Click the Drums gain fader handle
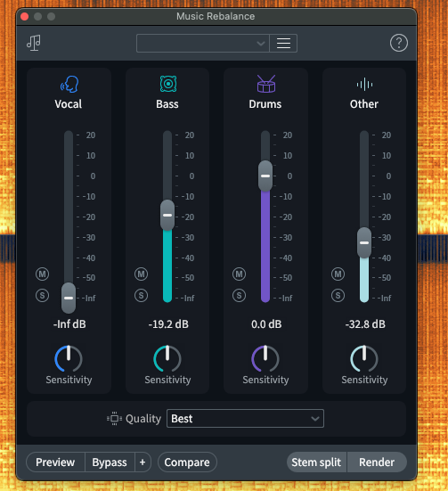 265,176
